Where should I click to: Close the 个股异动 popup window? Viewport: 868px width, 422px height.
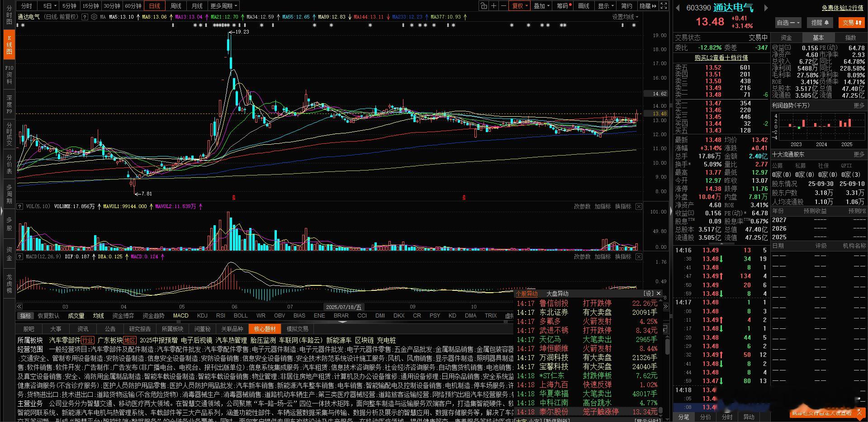click(x=659, y=294)
